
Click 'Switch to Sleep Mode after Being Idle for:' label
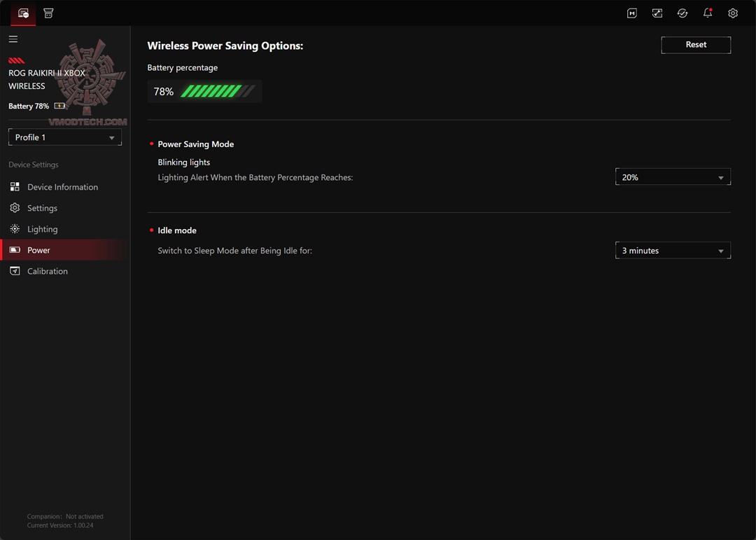(x=234, y=251)
